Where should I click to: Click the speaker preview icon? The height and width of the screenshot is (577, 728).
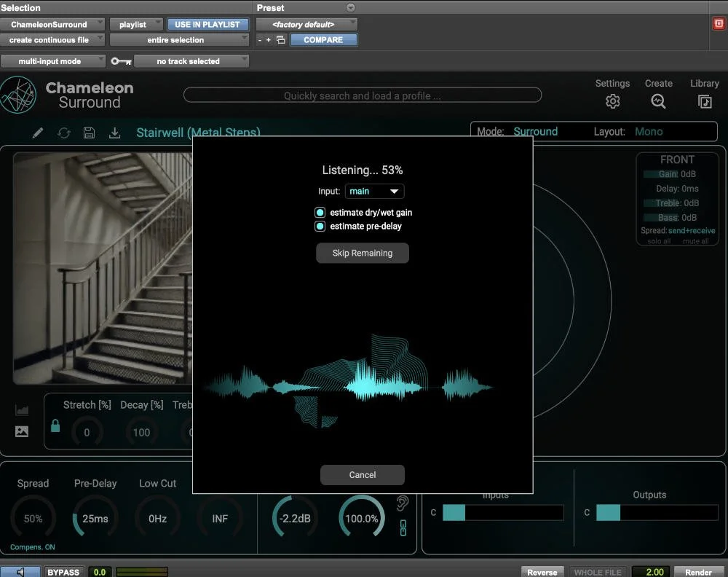point(20,572)
